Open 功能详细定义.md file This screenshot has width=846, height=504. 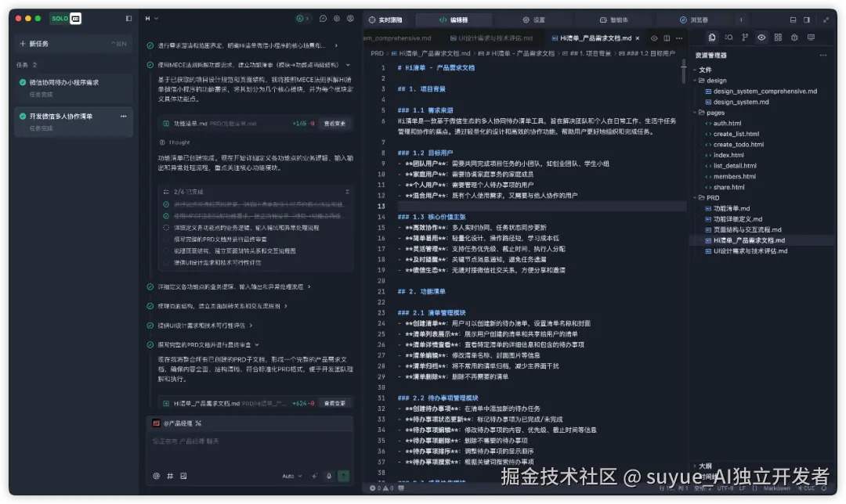(x=734, y=219)
